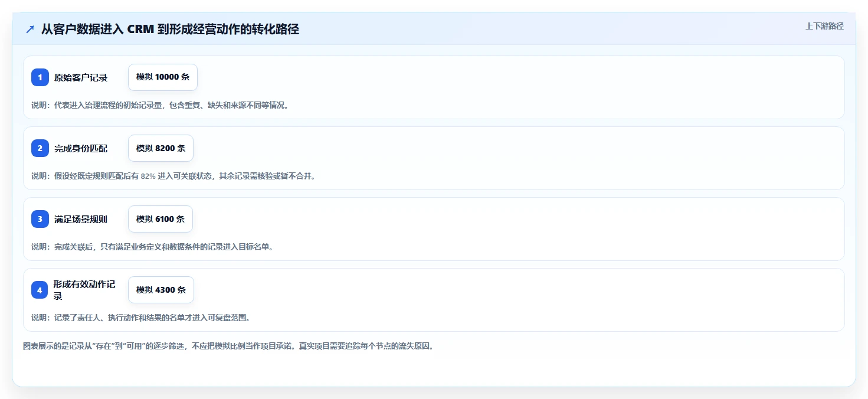Click the 完成身份匹配 step label
This screenshot has width=868, height=399.
(81, 148)
